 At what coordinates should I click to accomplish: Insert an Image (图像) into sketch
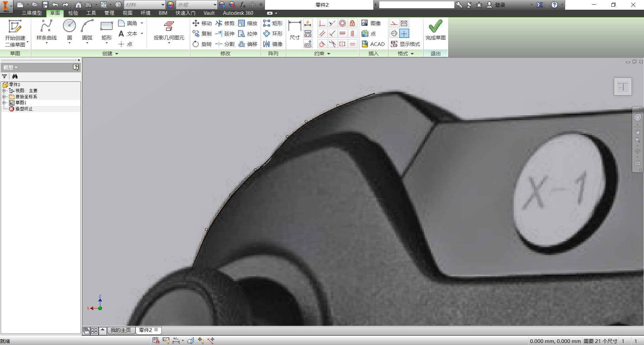coord(371,23)
